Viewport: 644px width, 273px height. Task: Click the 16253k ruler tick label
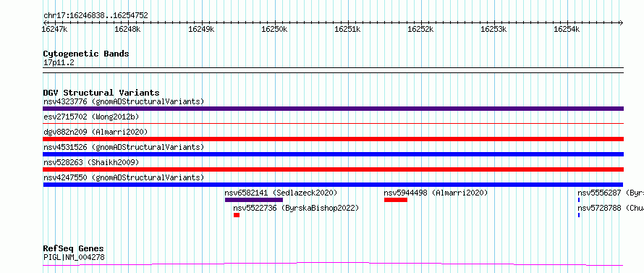(x=493, y=29)
